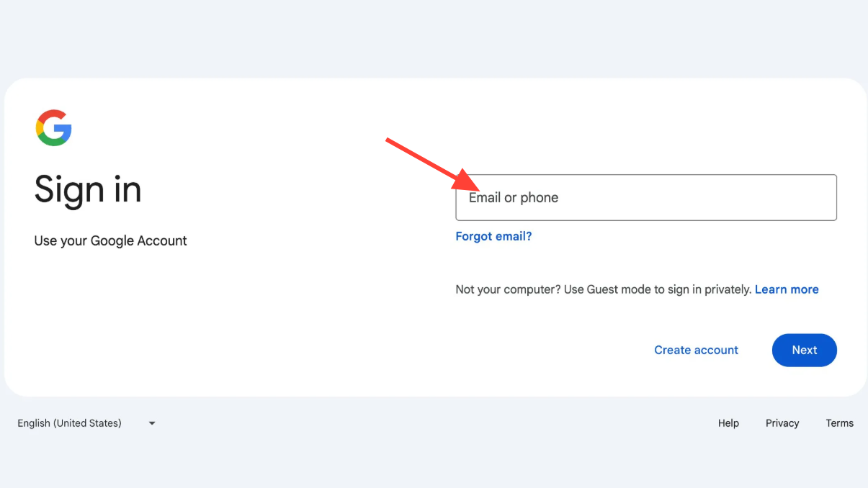Click the language dropdown caret arrow
The image size is (868, 488).
[x=152, y=423]
